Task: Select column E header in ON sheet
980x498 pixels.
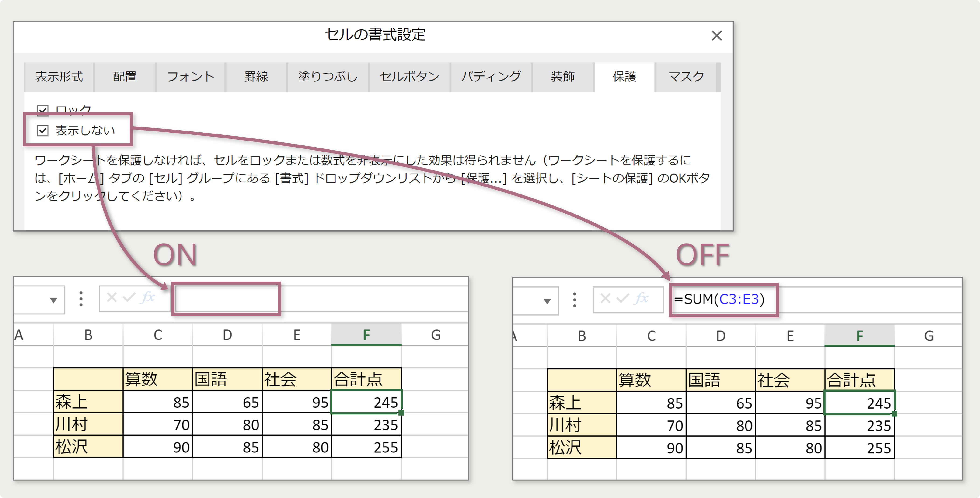Action: (297, 335)
